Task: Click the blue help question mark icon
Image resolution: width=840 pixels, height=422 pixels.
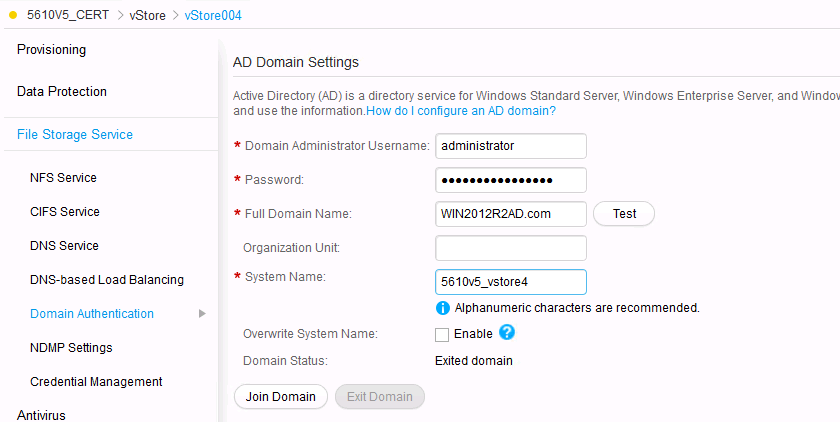Action: click(x=507, y=333)
